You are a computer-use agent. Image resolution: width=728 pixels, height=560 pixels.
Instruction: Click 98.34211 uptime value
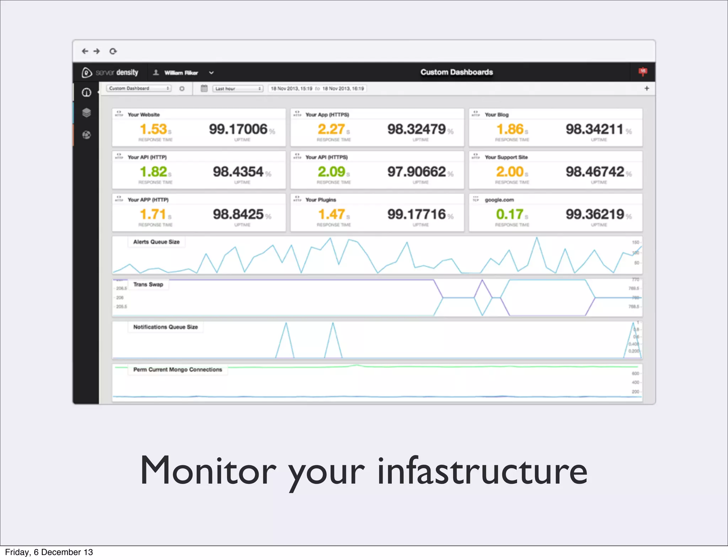595,129
